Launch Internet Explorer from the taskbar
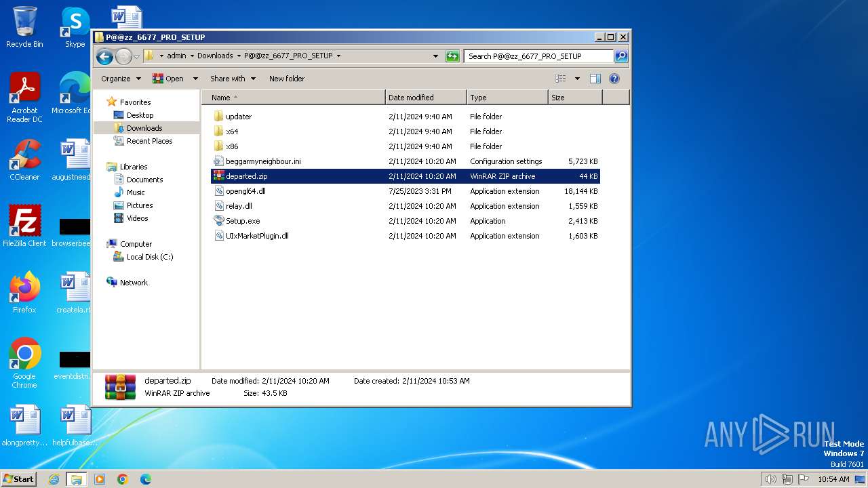The width and height of the screenshot is (868, 488). coord(54,479)
